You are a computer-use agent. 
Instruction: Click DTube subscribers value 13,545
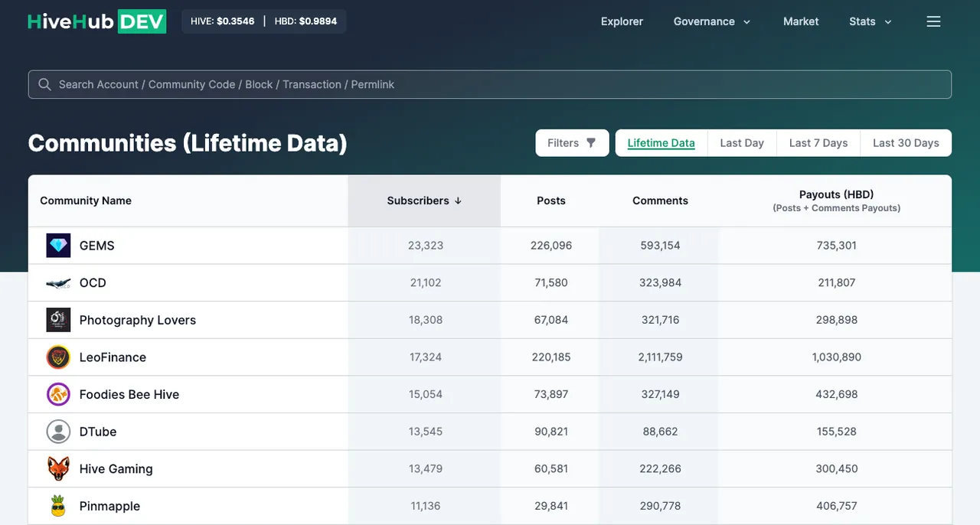pos(426,432)
